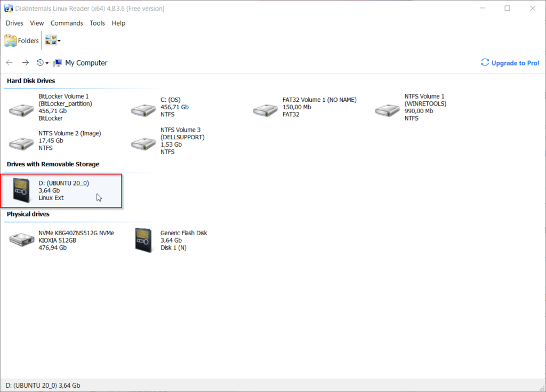Select the NTFS Volume 2 (Image) drive icon

[x=21, y=143]
